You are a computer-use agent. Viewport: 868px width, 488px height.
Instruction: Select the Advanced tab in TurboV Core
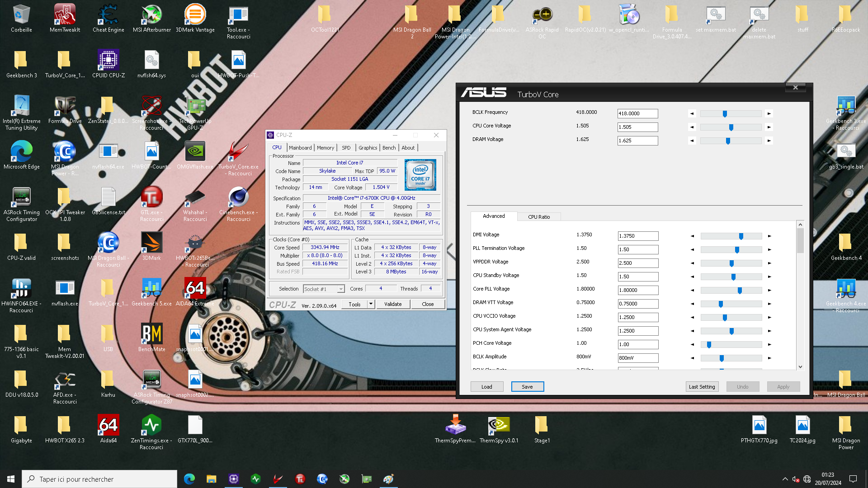pyautogui.click(x=494, y=216)
